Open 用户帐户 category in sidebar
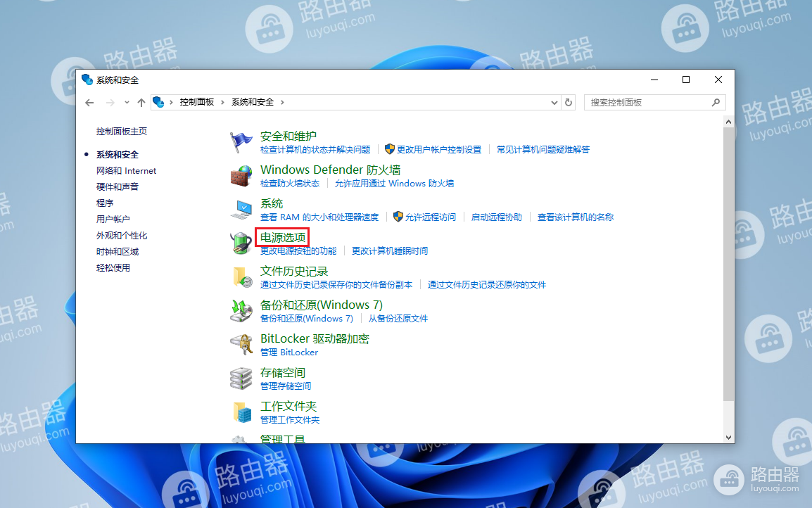Image resolution: width=812 pixels, height=508 pixels. [113, 219]
